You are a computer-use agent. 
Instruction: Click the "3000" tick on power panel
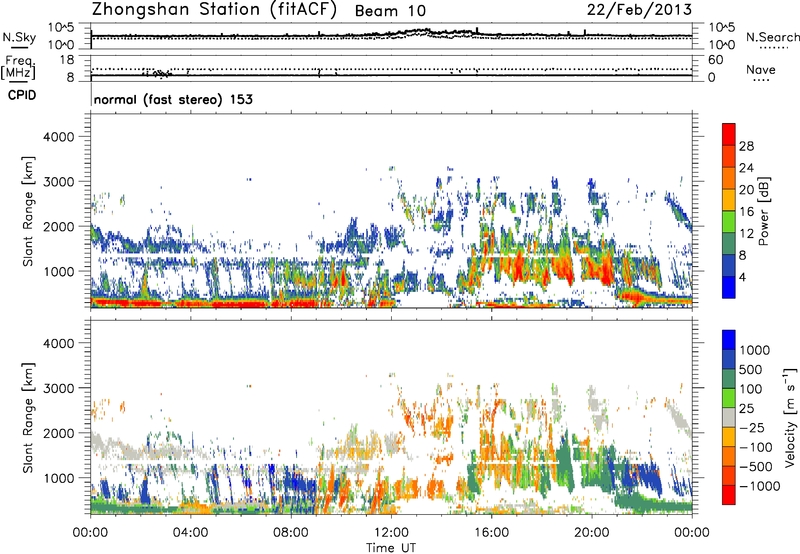[x=58, y=182]
